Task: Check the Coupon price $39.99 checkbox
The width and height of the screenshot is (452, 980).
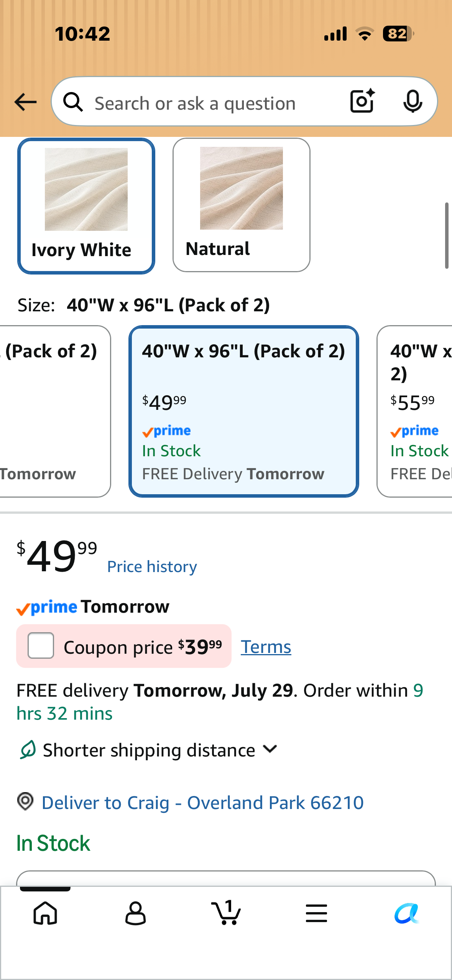Action: click(x=41, y=646)
